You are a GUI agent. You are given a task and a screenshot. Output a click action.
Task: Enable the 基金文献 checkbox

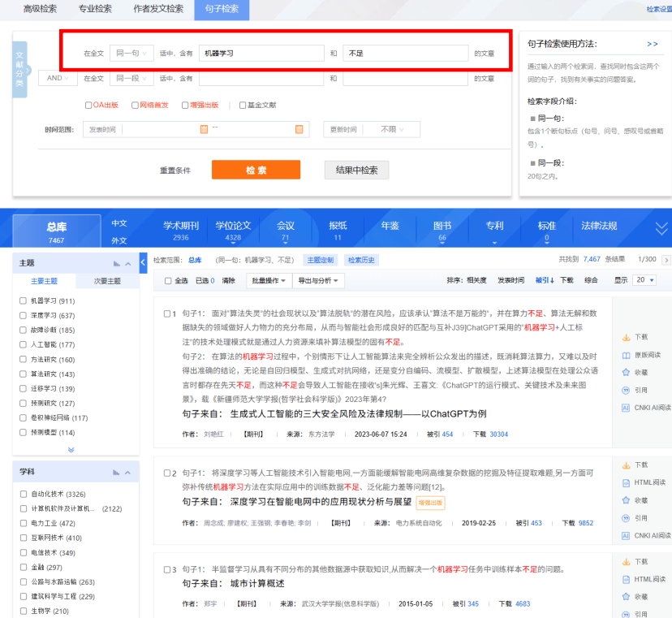pos(242,105)
